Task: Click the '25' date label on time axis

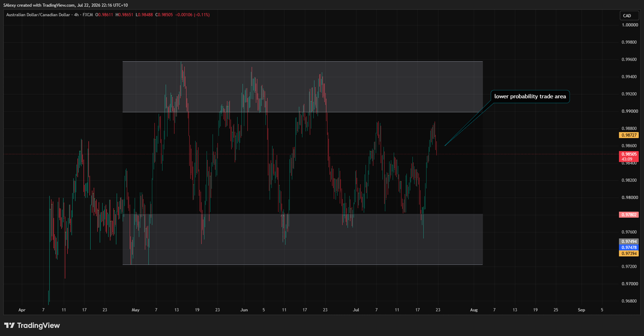Action: coord(555,310)
